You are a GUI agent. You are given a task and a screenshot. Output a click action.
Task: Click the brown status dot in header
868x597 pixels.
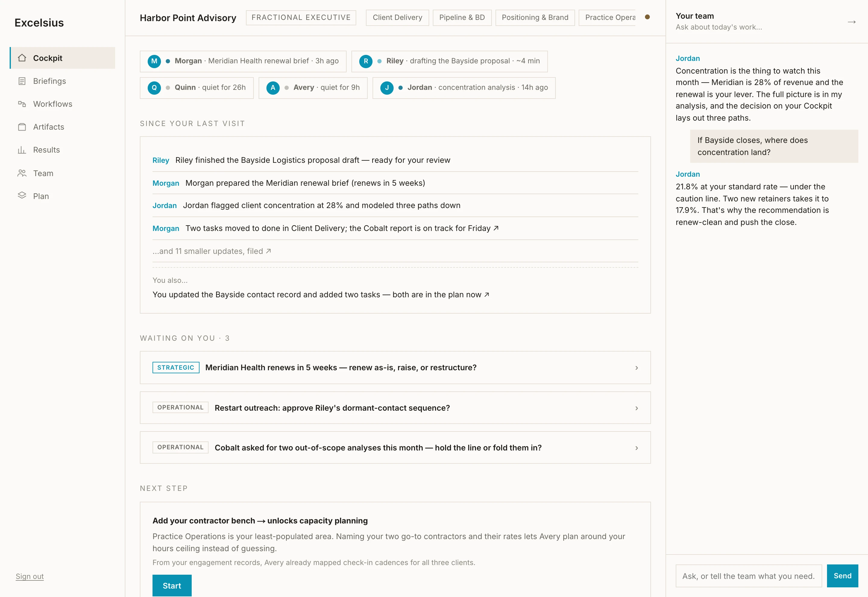(x=647, y=17)
